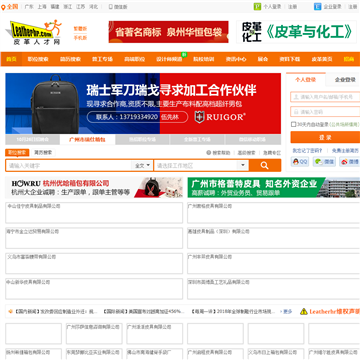Open the 院校培训 nav item
The image size is (360, 360).
203,59
